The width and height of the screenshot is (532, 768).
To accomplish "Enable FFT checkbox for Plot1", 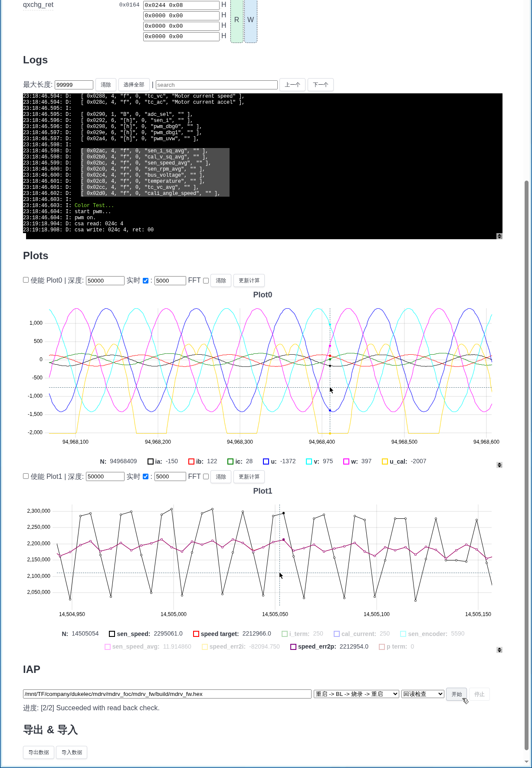I will tap(206, 477).
